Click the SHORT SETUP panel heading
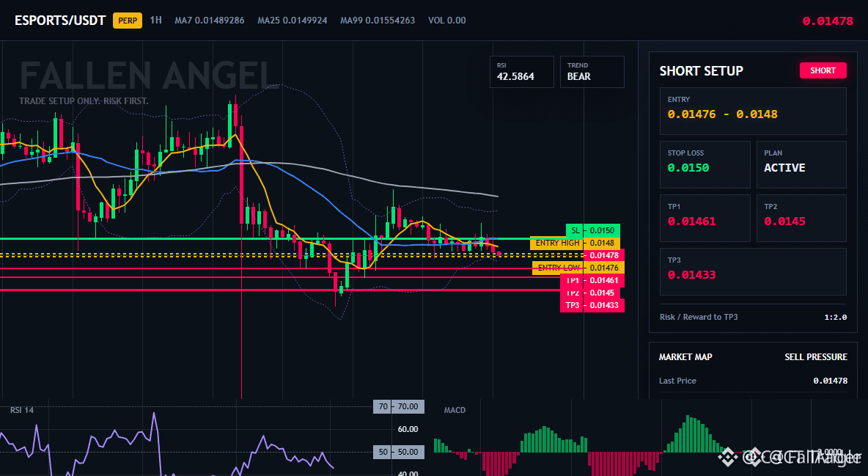 (x=701, y=71)
